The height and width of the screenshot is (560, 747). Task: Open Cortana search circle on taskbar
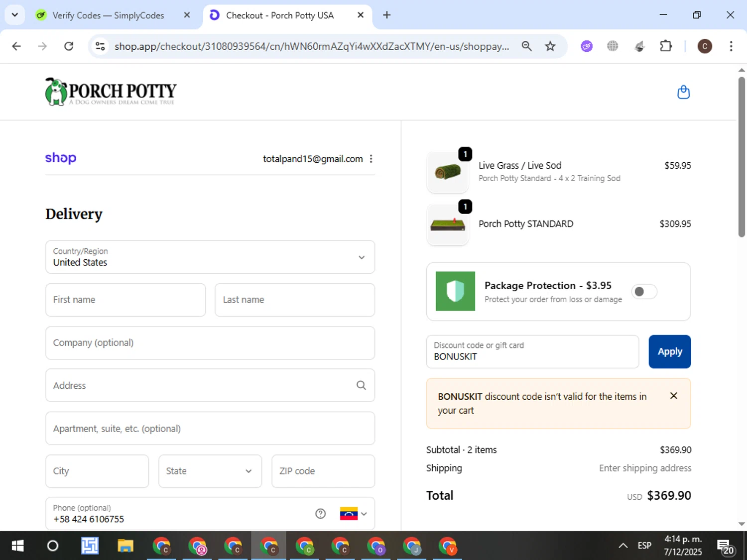[52, 546]
